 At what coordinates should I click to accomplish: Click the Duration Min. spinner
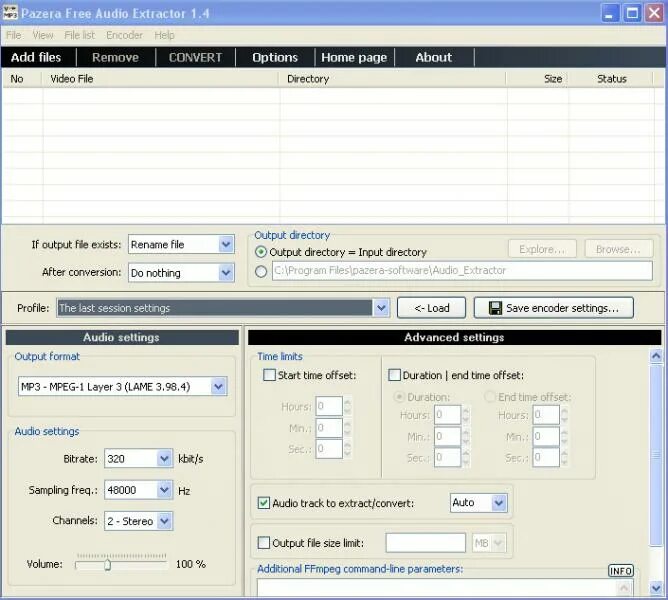click(x=466, y=436)
